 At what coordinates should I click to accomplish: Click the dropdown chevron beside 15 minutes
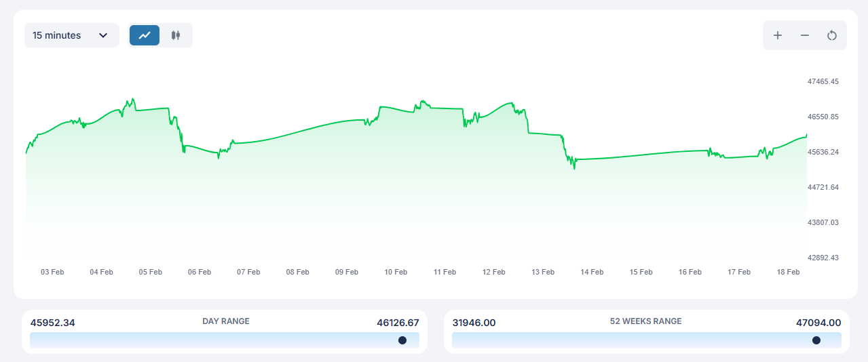point(103,35)
